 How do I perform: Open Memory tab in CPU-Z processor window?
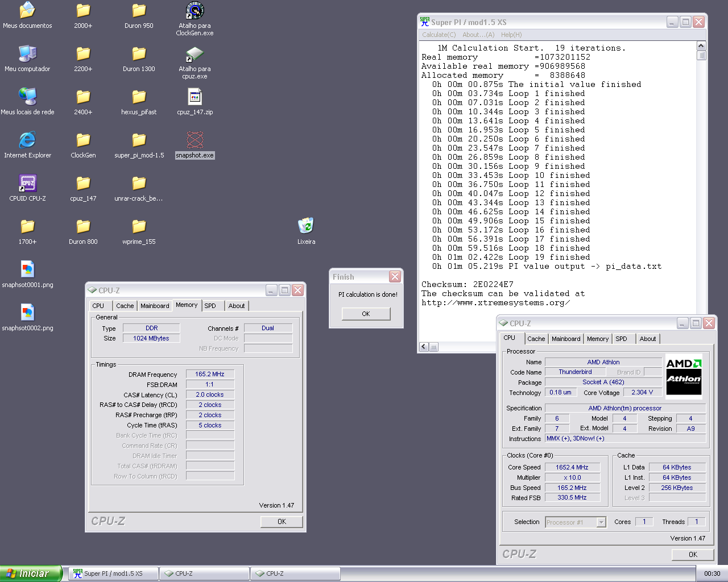[x=598, y=339]
